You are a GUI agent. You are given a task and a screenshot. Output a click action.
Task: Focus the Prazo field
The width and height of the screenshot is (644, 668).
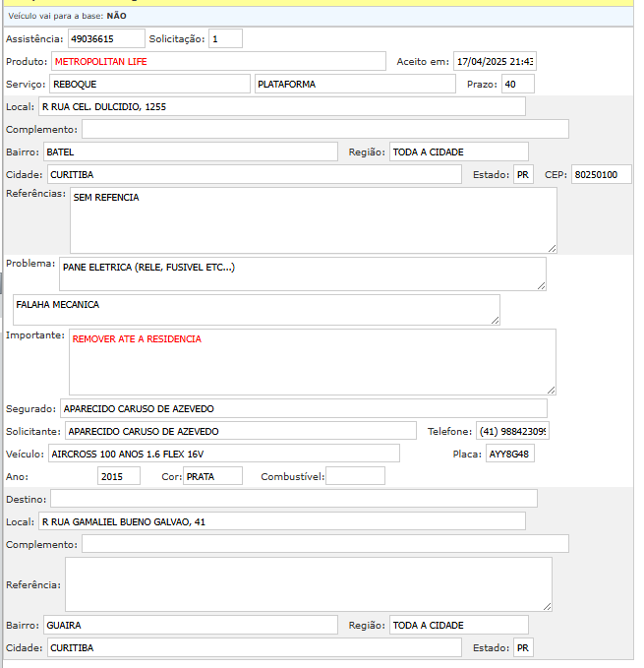pyautogui.click(x=517, y=84)
